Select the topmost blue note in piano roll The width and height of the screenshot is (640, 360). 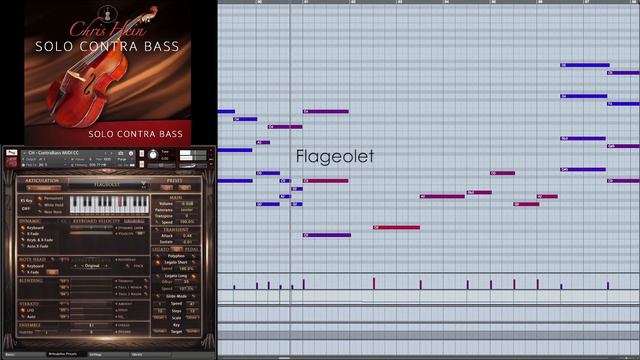[x=585, y=65]
